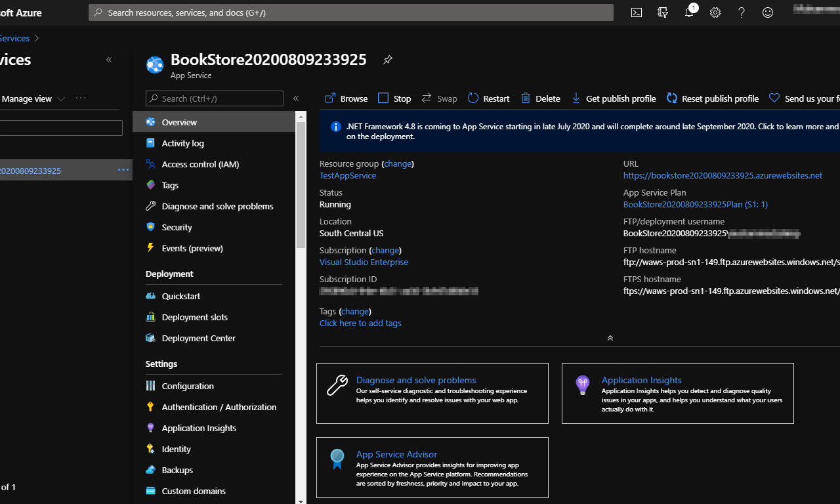Screen dimensions: 840x504
Task: Open directory and subscription filter icon
Action: tap(663, 12)
